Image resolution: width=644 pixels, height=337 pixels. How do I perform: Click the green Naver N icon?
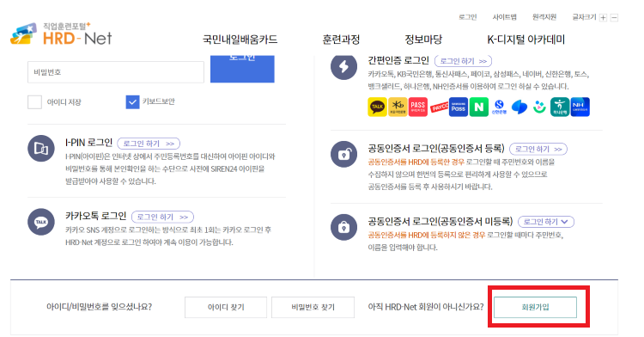coord(479,107)
